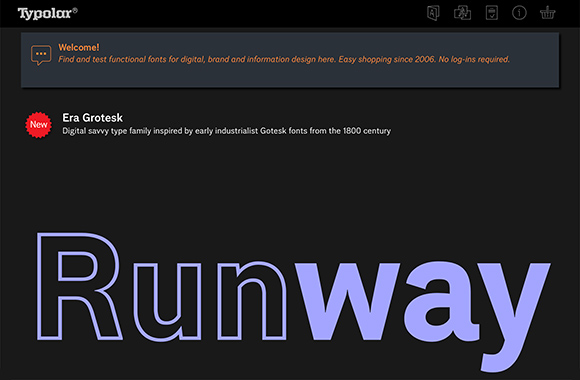The image size is (580, 380).
Task: Click the registered mark beside Typolar
Action: tap(75, 10)
